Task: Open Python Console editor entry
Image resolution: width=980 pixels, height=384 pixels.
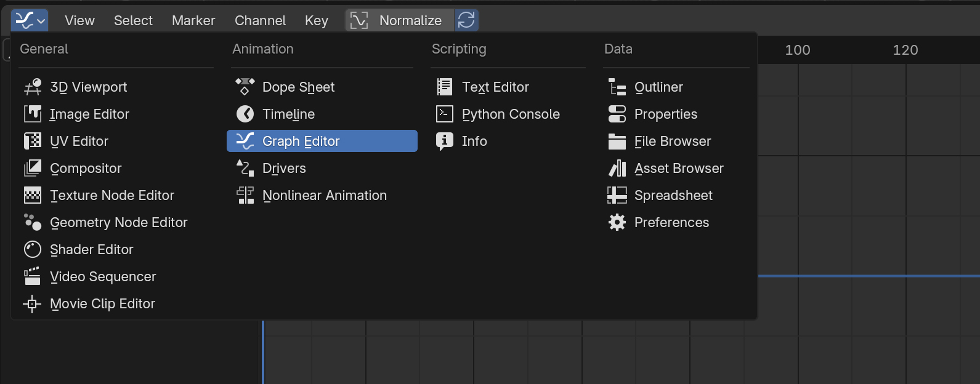Action: coord(508,114)
